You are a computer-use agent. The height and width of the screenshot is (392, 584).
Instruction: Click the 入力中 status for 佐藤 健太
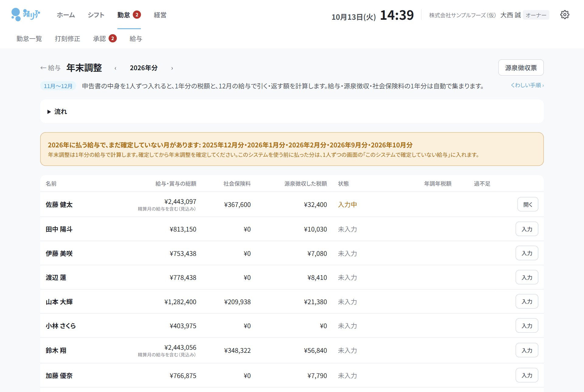pos(347,205)
